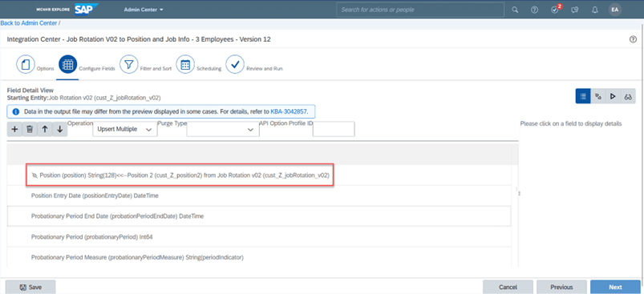The height and width of the screenshot is (294, 644).
Task: Select the Probationary Period Measure row
Action: coord(259,257)
